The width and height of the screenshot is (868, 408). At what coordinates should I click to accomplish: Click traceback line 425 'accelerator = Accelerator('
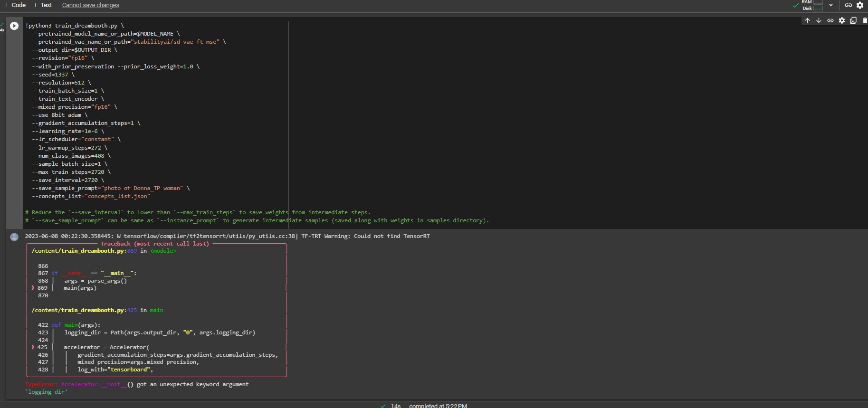click(x=106, y=347)
